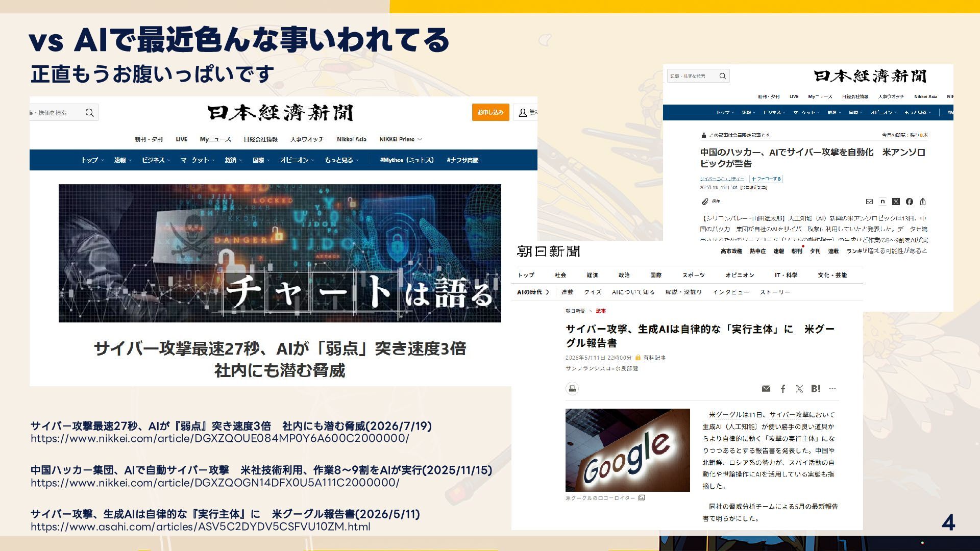
Task: Select the Asahi IT・科学 tab
Action: tap(786, 275)
